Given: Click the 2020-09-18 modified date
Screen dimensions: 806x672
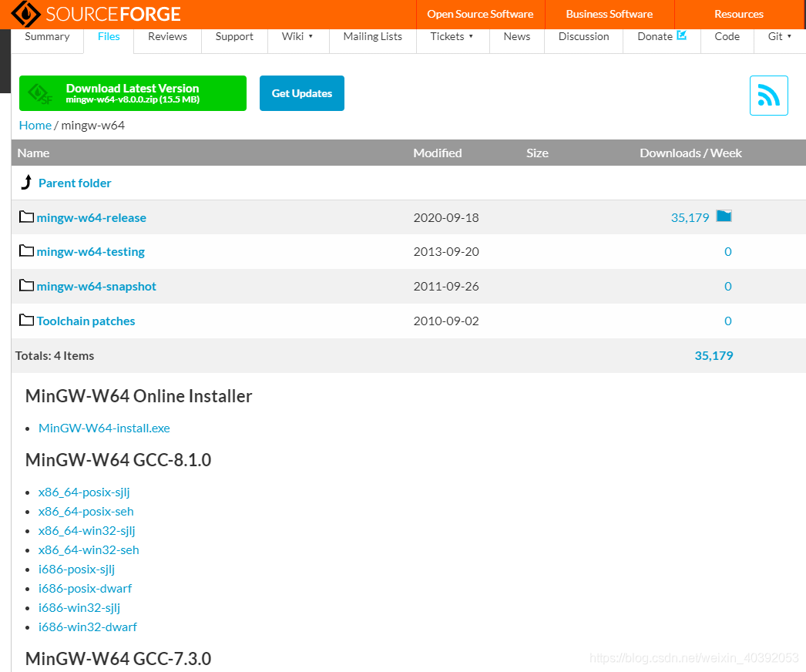Looking at the screenshot, I should coord(446,218).
